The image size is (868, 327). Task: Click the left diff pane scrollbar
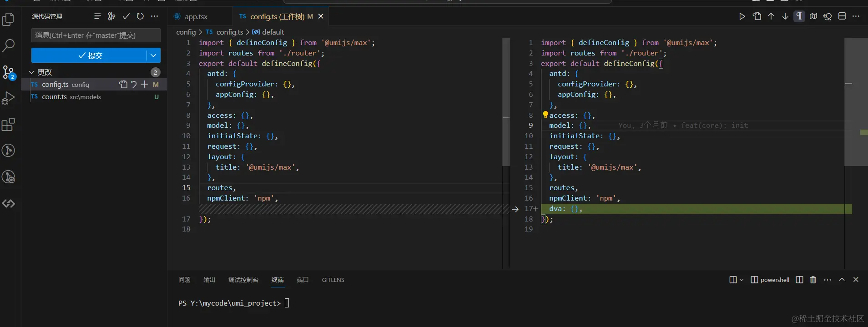tap(506, 102)
